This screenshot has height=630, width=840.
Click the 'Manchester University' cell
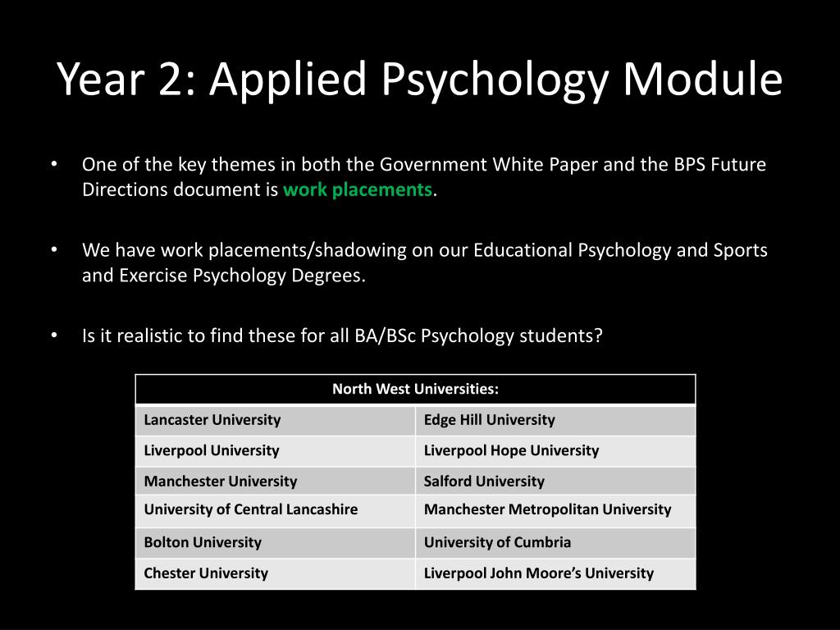coord(276,481)
